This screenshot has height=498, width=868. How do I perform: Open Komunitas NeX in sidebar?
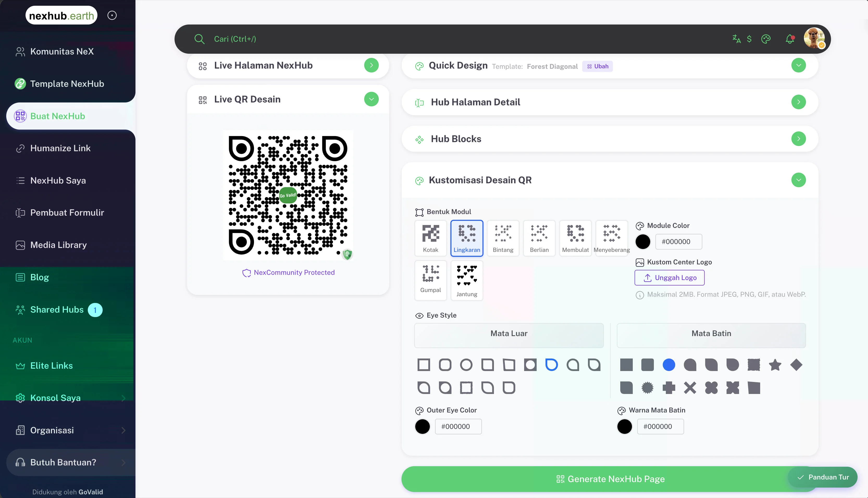click(x=61, y=52)
